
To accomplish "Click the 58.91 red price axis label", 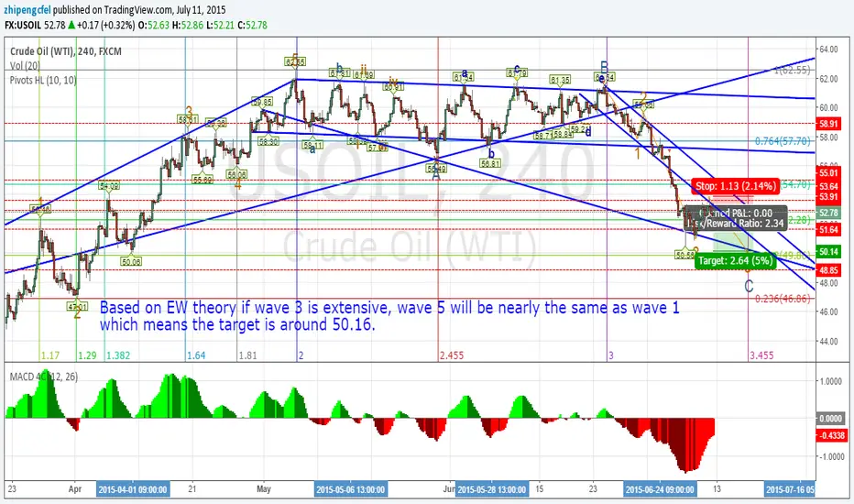I will (x=828, y=124).
